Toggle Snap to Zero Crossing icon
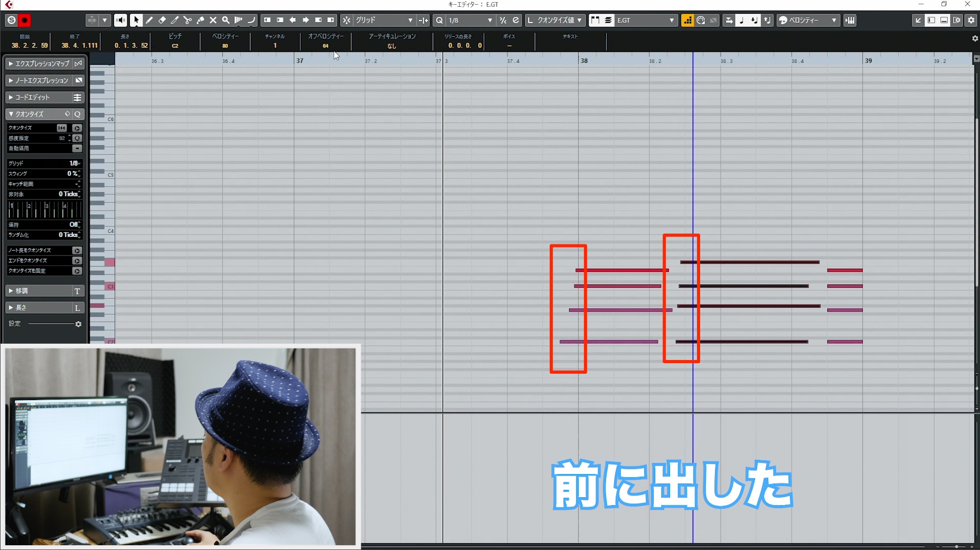 423,20
